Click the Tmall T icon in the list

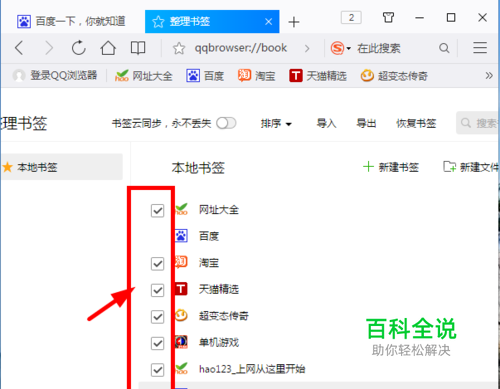(181, 289)
